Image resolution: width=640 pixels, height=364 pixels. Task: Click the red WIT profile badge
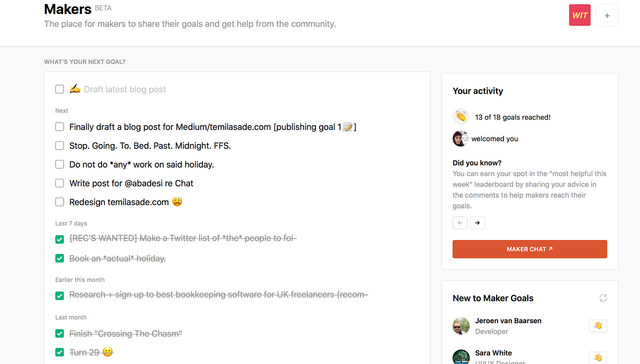coord(580,15)
